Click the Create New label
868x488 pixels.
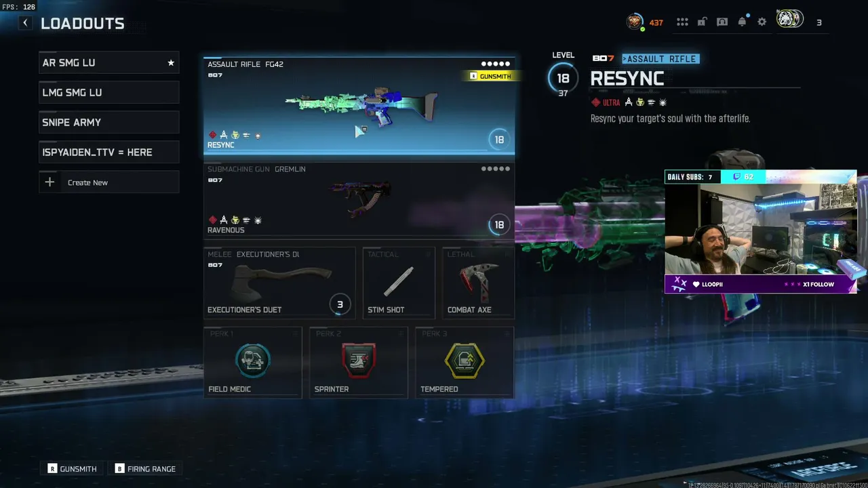click(87, 182)
